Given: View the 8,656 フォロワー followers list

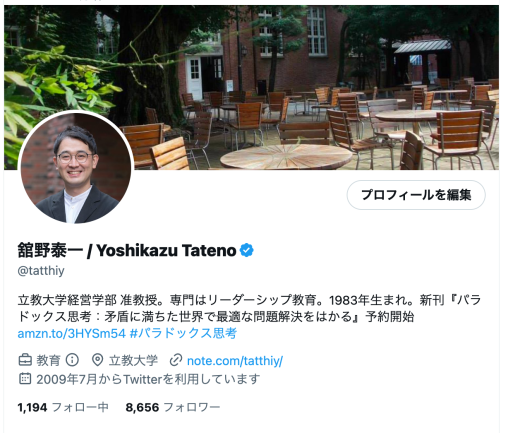Looking at the screenshot, I should coord(173,407).
